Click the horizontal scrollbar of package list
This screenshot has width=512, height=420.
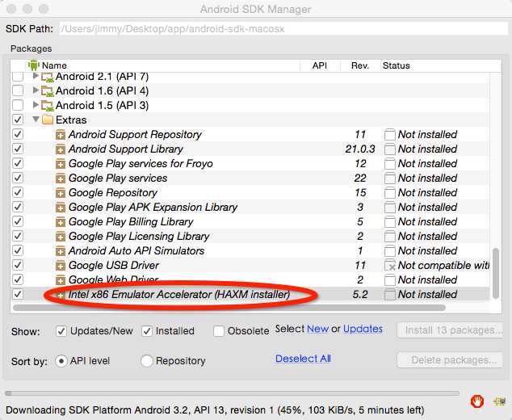(229, 308)
